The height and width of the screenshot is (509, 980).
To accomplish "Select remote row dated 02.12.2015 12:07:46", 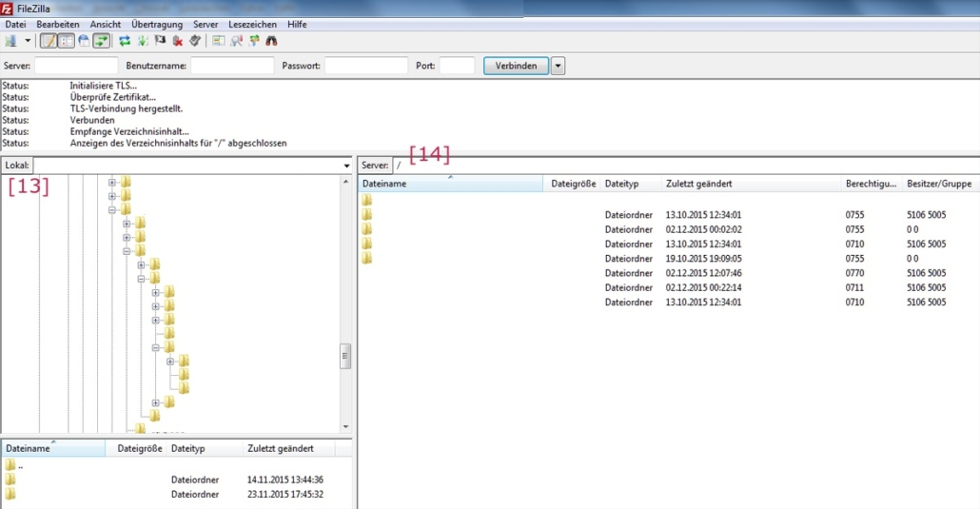I will click(669, 273).
